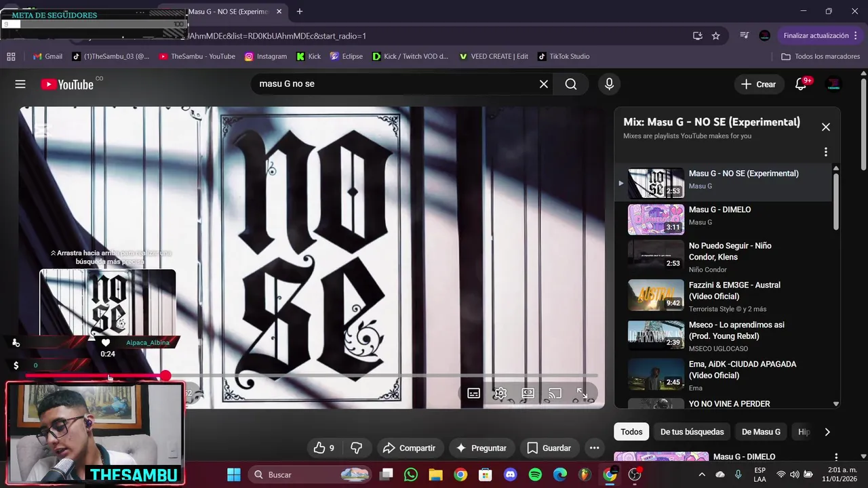
Task: Select the De Masu G chip
Action: [x=761, y=432]
